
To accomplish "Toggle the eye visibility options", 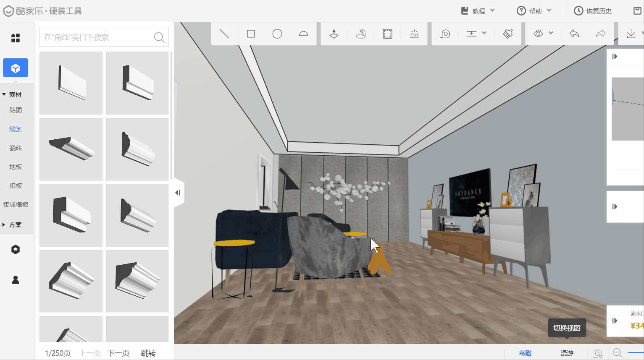I will 538,34.
